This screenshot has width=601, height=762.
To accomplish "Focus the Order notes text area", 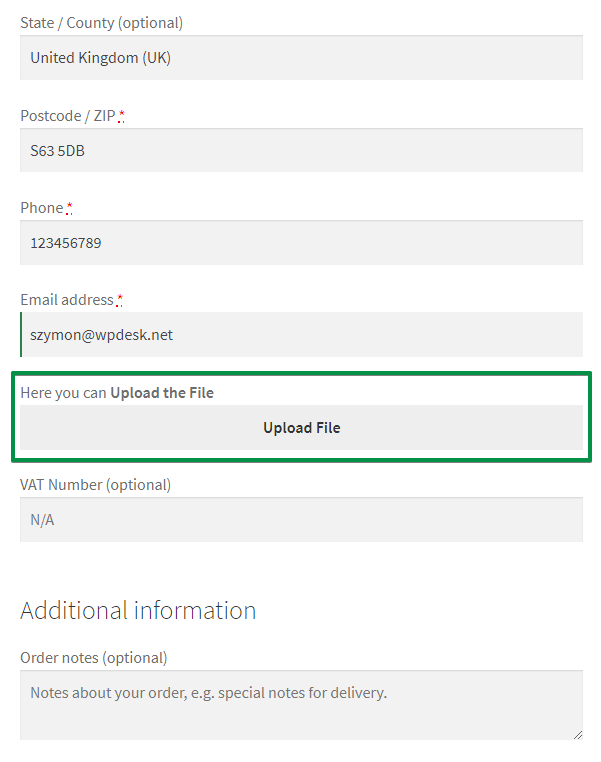I will pos(301,705).
